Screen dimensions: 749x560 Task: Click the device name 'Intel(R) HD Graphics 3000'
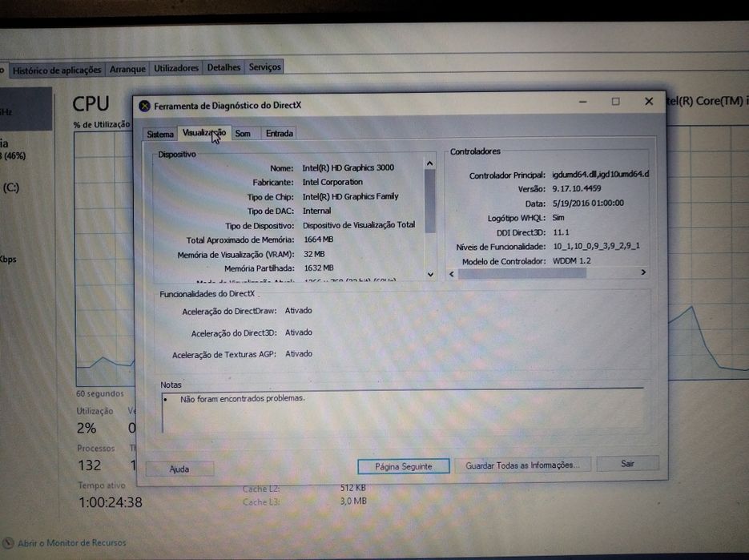[x=348, y=167]
